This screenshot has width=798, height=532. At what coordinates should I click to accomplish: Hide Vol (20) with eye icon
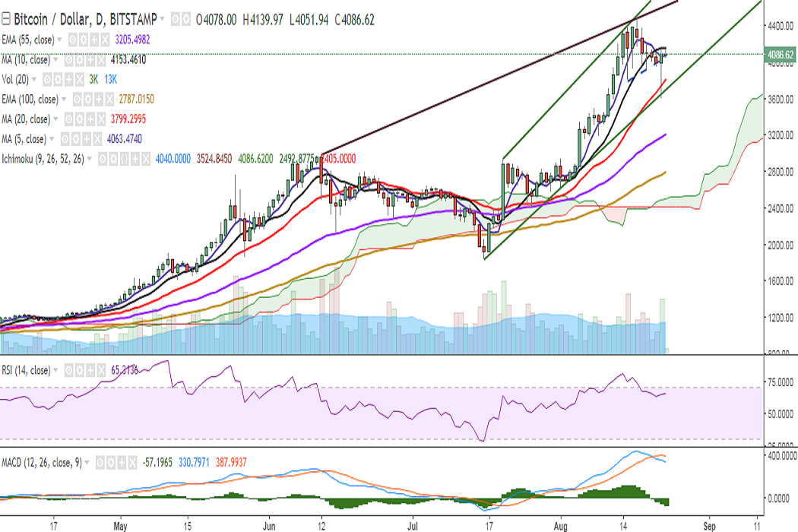pos(47,79)
